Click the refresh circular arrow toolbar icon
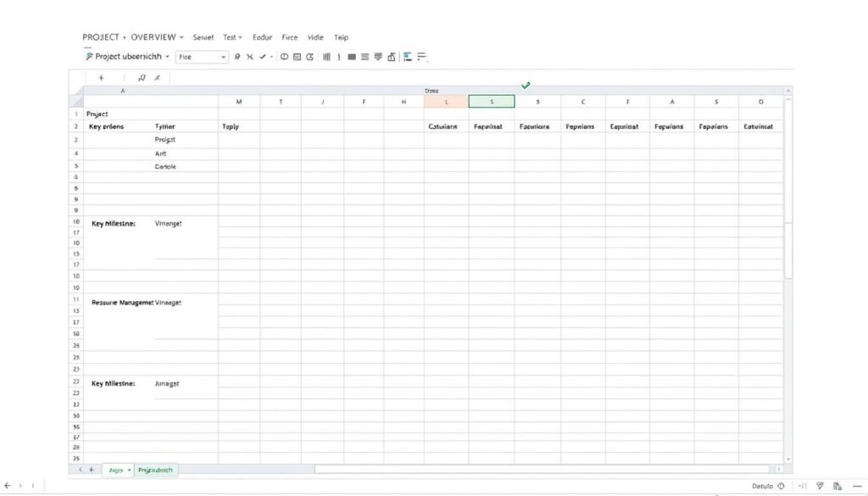The height and width of the screenshot is (496, 868). (310, 57)
